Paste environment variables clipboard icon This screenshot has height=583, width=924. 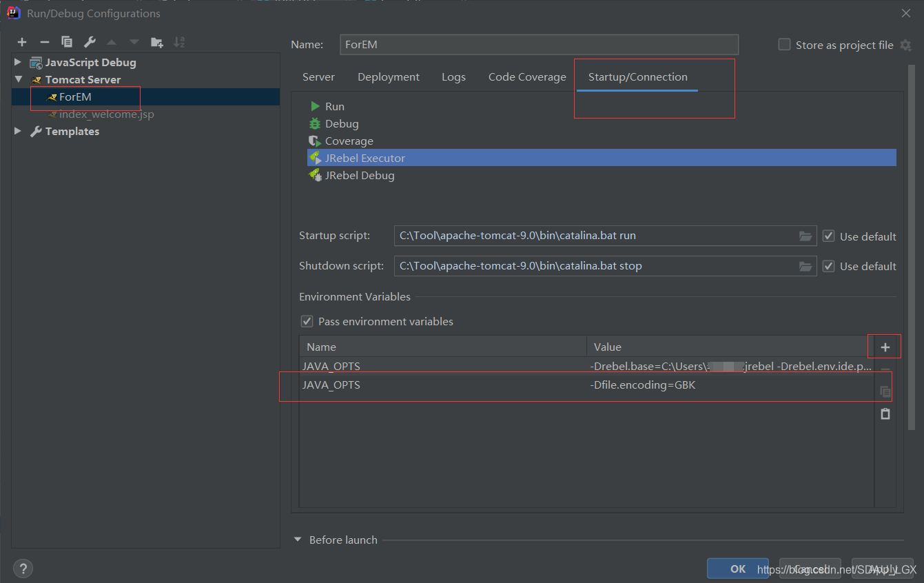885,413
